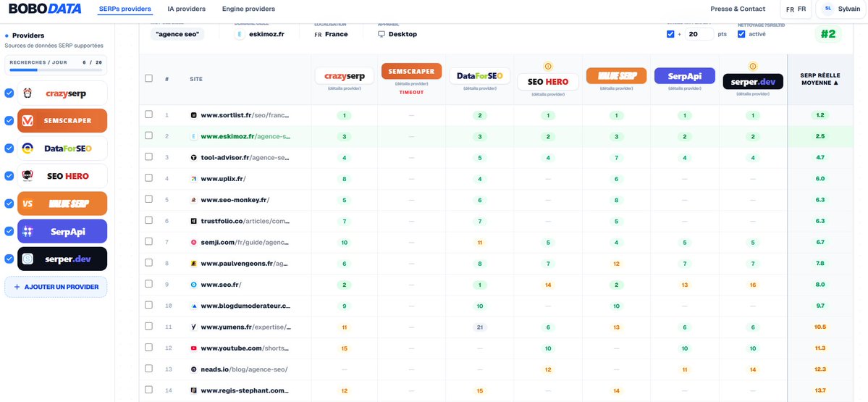Image resolution: width=868 pixels, height=402 pixels.
Task: Click the SerpApi sliders icon in sidebar
Action: pyautogui.click(x=28, y=232)
